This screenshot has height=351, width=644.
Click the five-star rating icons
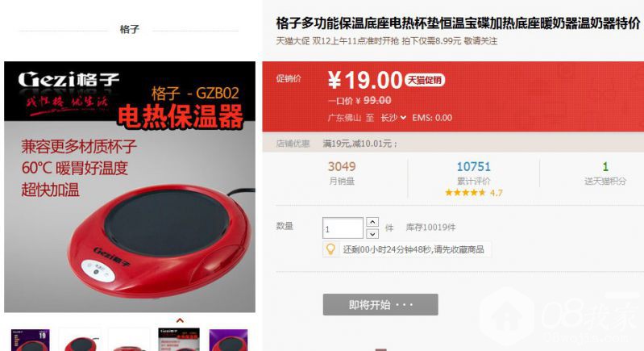click(465, 192)
